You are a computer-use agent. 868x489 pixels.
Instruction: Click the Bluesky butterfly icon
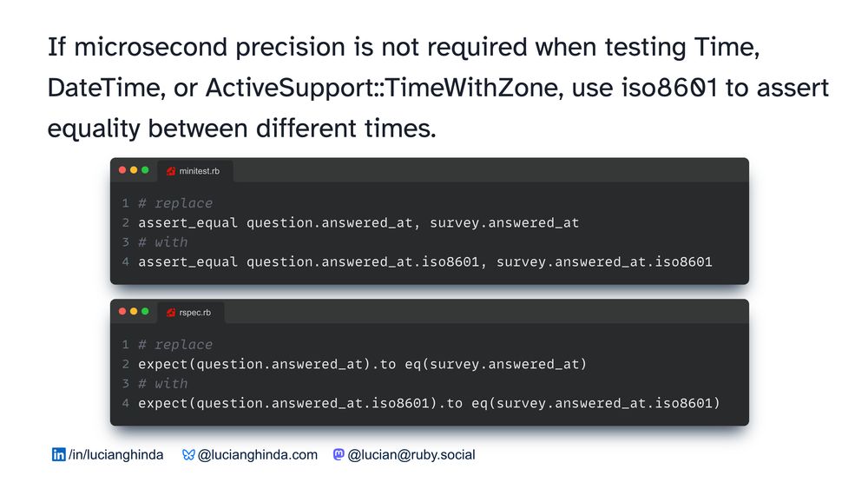188,454
